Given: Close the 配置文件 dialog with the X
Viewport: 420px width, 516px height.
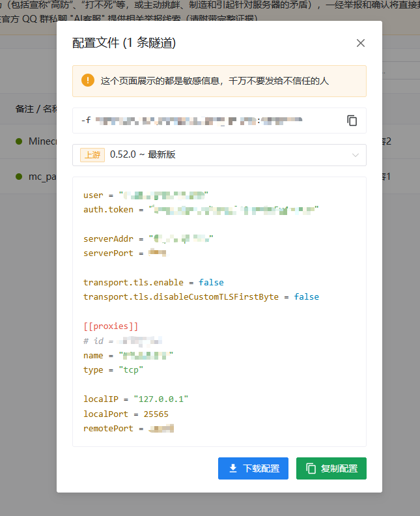Looking at the screenshot, I should pos(361,43).
